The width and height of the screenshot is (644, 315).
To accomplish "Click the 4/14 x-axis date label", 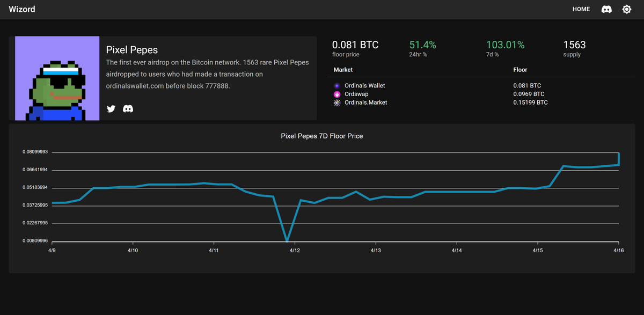I will point(457,250).
